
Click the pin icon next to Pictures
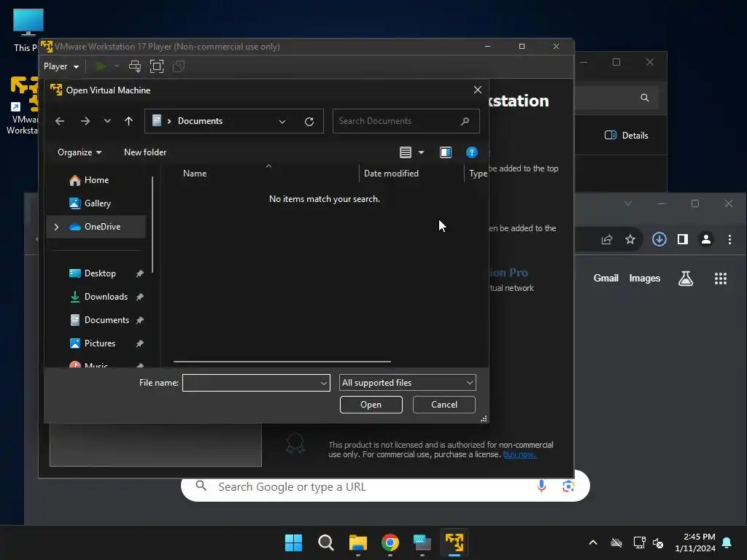point(139,343)
